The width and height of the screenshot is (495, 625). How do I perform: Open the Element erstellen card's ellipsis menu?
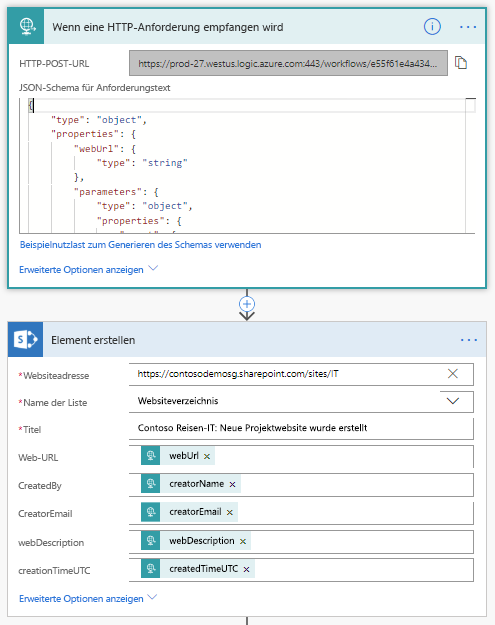[x=469, y=340]
